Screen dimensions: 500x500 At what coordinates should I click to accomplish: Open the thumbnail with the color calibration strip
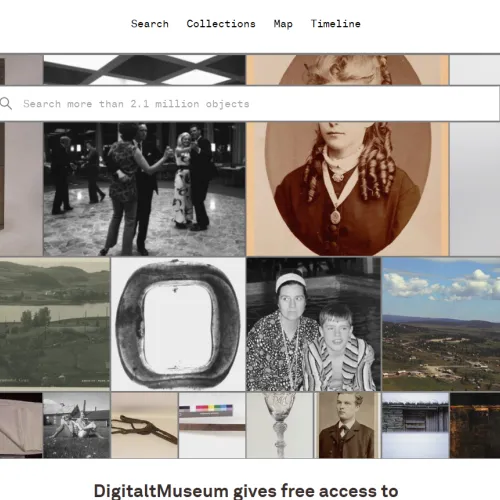212,425
